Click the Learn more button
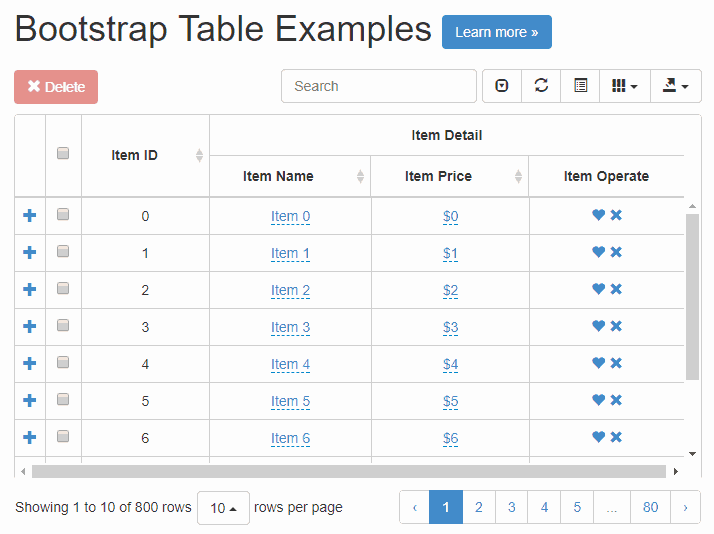Image resolution: width=714 pixels, height=534 pixels. (x=496, y=32)
